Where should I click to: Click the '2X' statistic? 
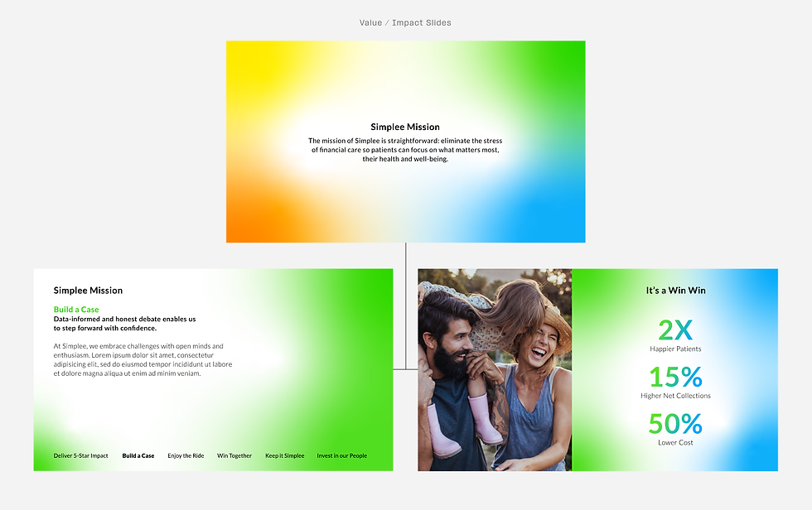675,330
